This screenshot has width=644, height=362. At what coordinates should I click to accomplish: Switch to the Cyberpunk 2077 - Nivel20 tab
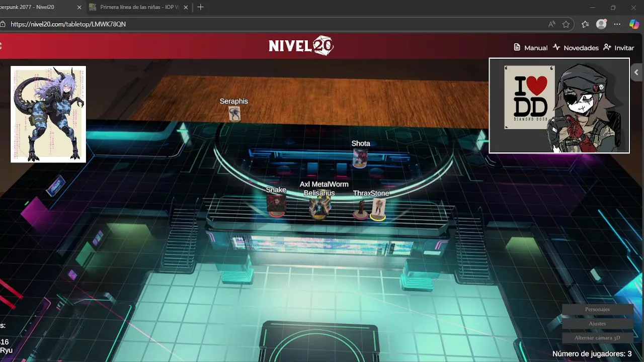coord(35,7)
